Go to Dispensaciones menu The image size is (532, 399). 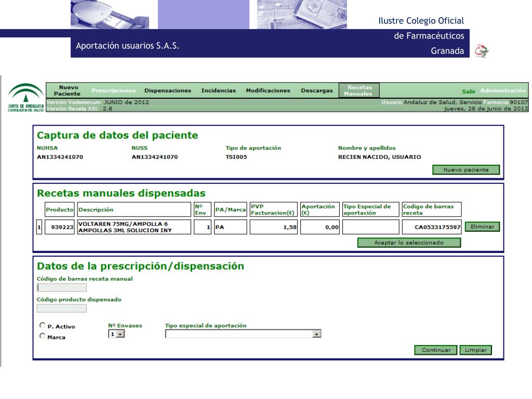click(x=168, y=90)
